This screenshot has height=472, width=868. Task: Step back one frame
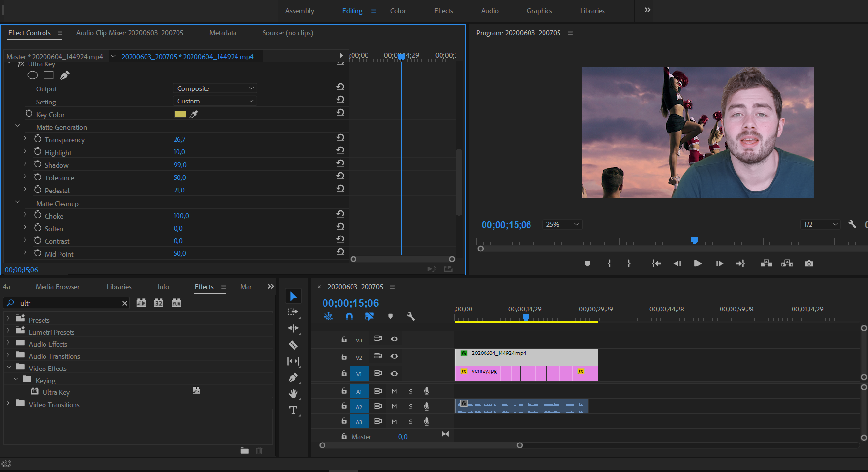pos(677,264)
